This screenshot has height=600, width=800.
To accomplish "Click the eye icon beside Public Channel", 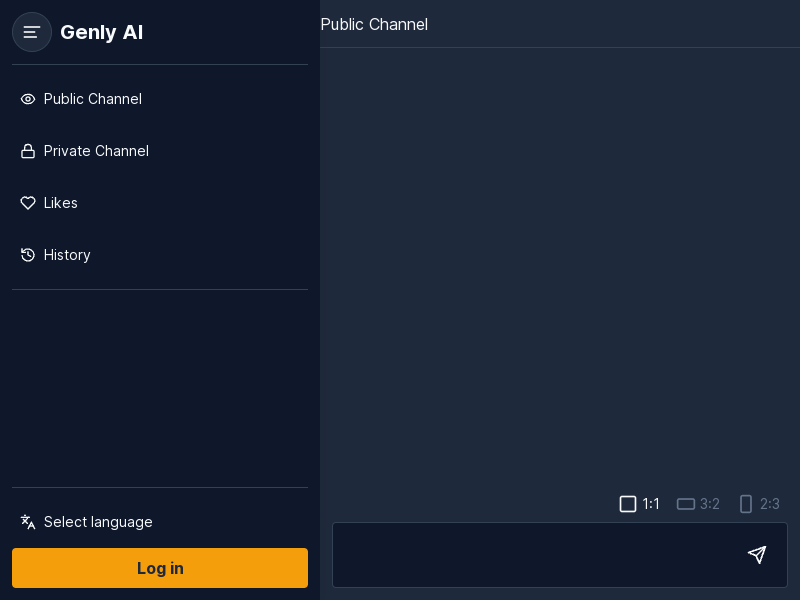I will point(28,99).
